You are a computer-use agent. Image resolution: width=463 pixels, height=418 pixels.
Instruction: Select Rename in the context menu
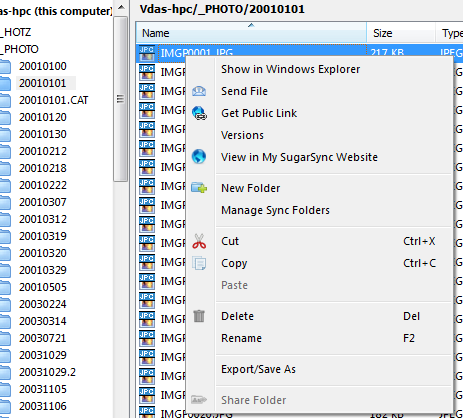pos(241,338)
